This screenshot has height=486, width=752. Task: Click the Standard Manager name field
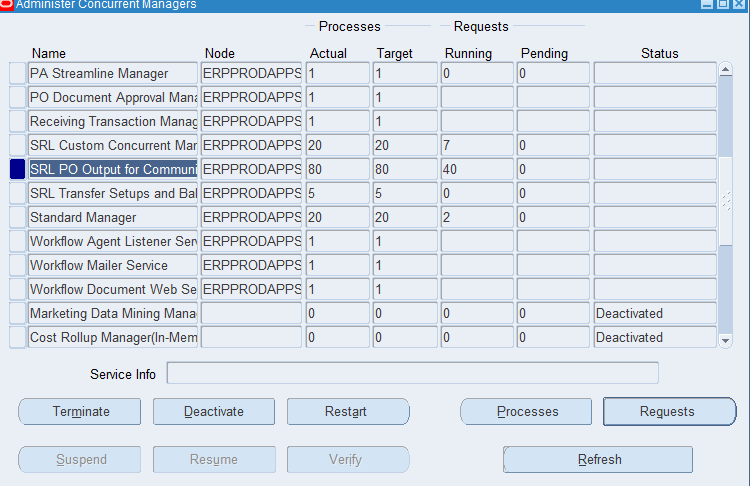tap(113, 218)
